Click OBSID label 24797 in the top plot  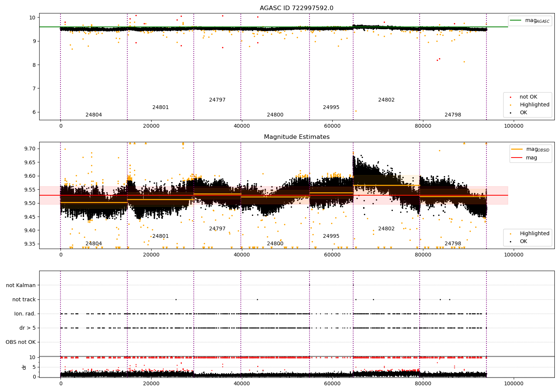[217, 100]
